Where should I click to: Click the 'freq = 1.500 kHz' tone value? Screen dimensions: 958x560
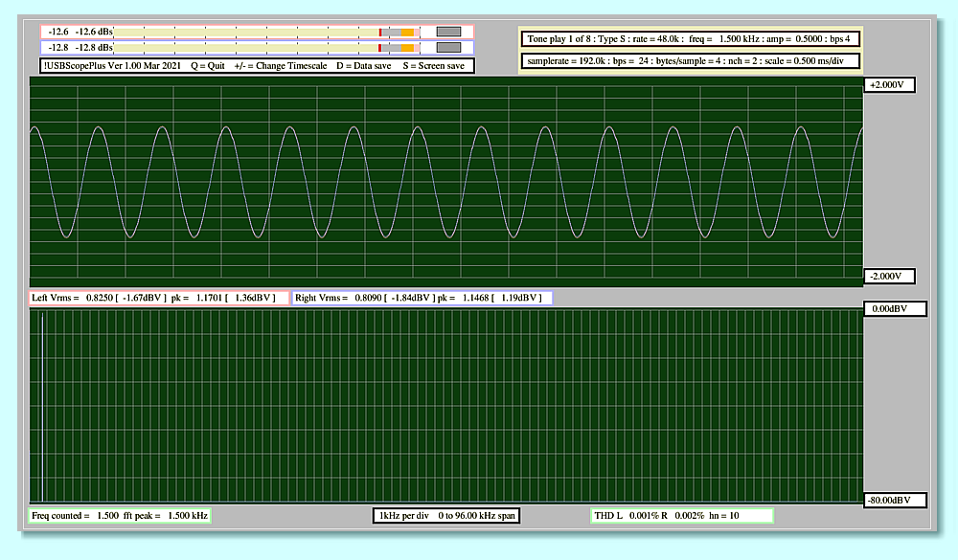pyautogui.click(x=723, y=39)
